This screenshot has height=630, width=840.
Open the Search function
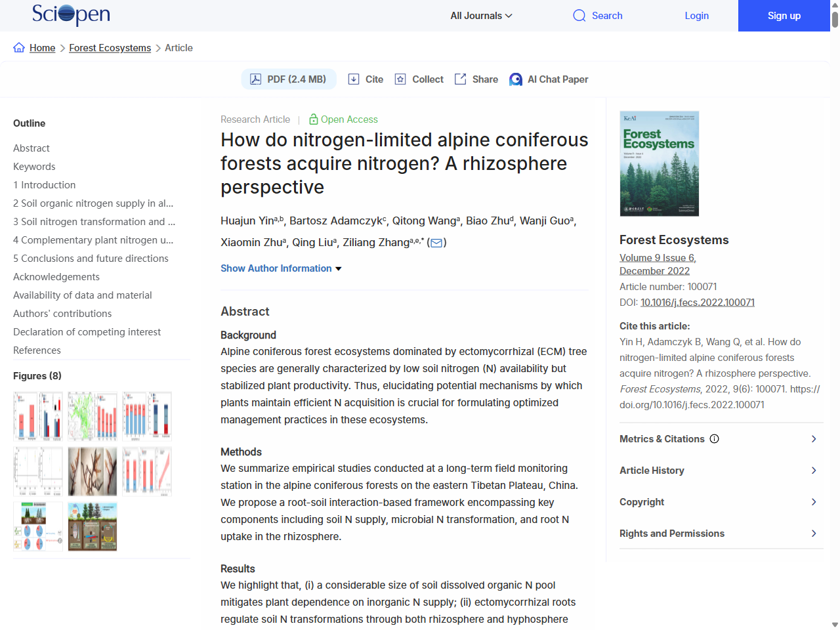click(597, 15)
